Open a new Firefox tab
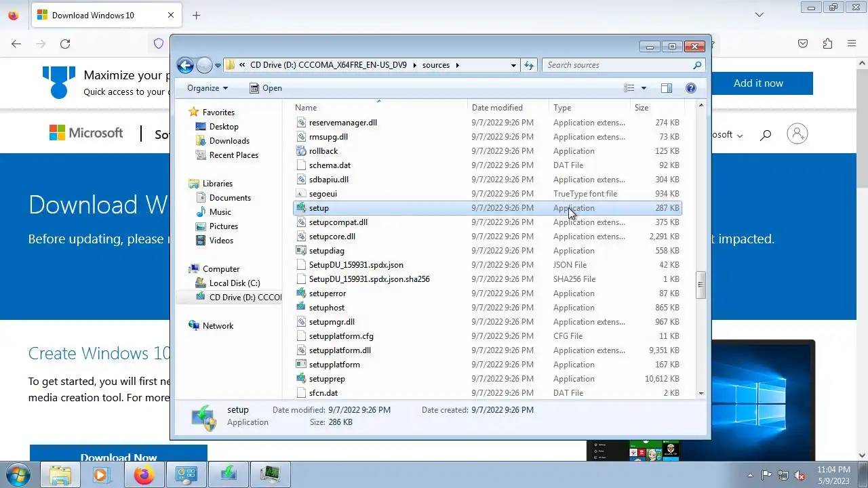 click(x=196, y=15)
